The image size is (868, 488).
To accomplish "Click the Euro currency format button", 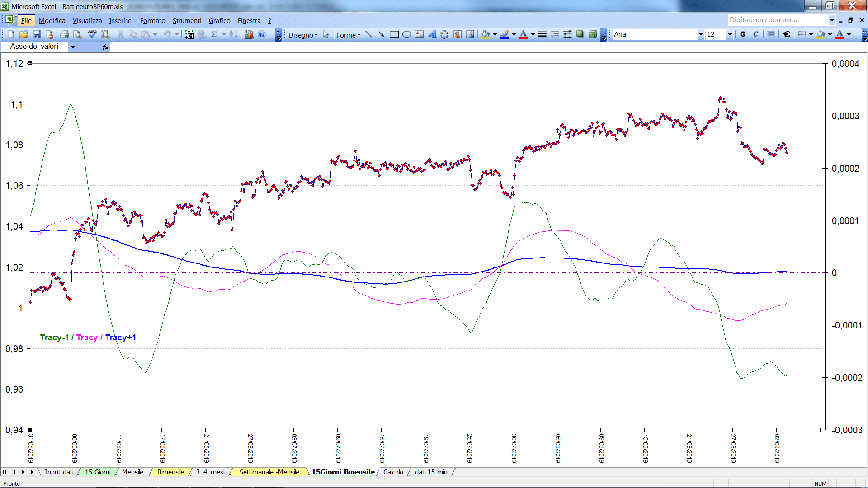I will pyautogui.click(x=787, y=34).
